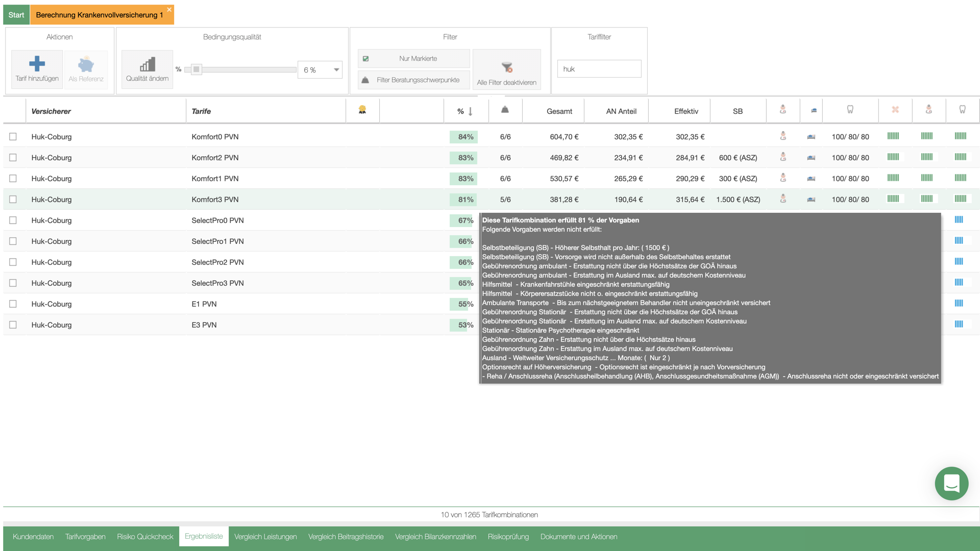Click the hospital bed column header icon

point(814,110)
